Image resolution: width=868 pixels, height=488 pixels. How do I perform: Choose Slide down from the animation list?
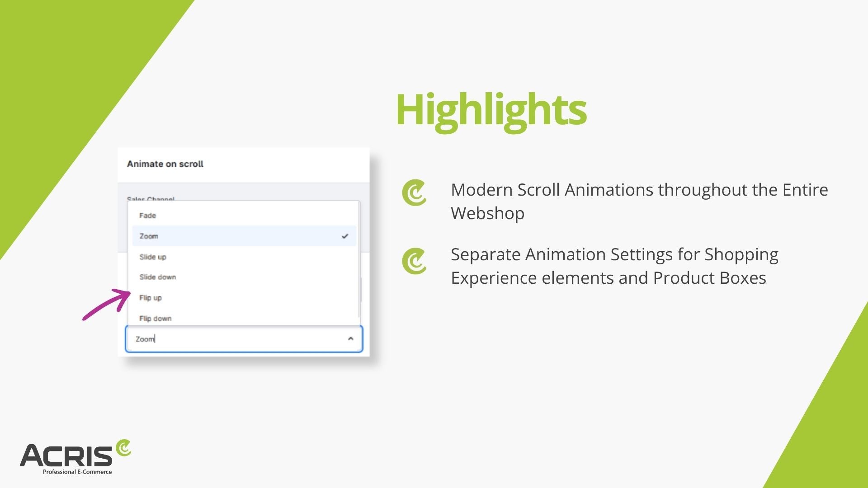[157, 277]
